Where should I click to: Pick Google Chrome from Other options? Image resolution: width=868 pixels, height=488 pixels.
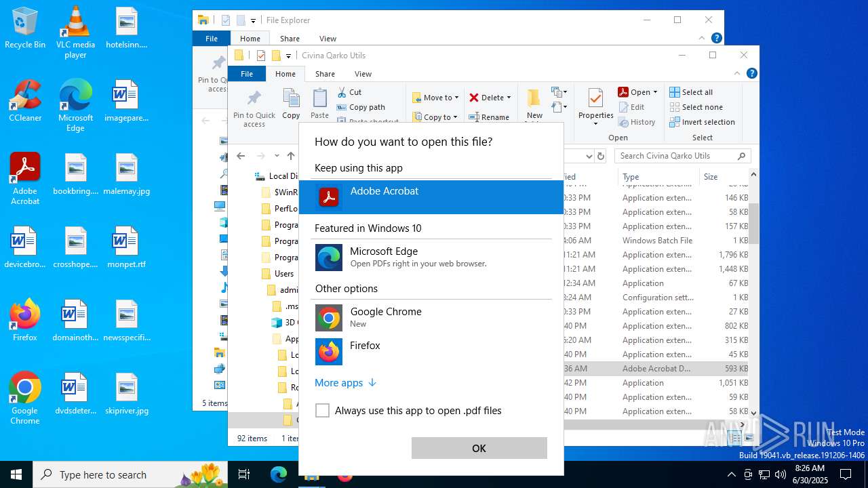point(431,318)
